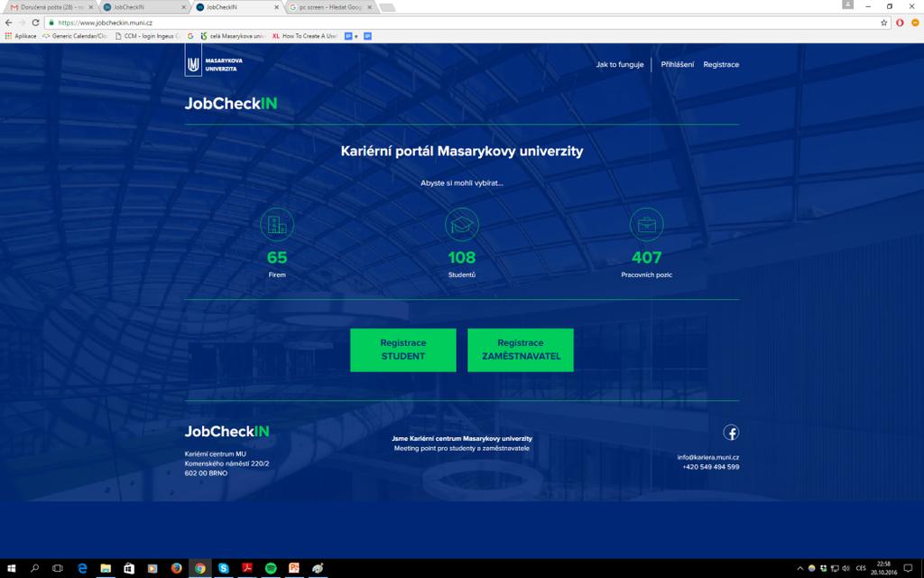Image resolution: width=924 pixels, height=578 pixels.
Task: Open the Facebook page icon in footer
Action: point(731,433)
